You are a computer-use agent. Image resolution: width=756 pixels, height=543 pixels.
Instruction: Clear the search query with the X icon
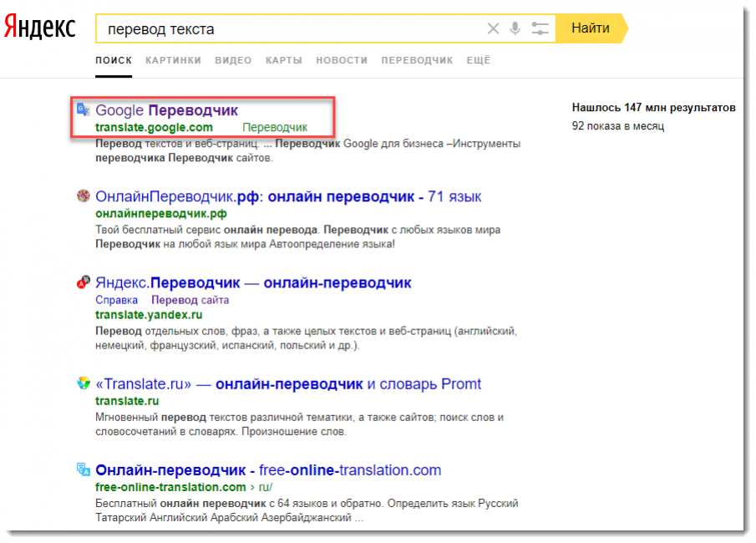pos(493,28)
